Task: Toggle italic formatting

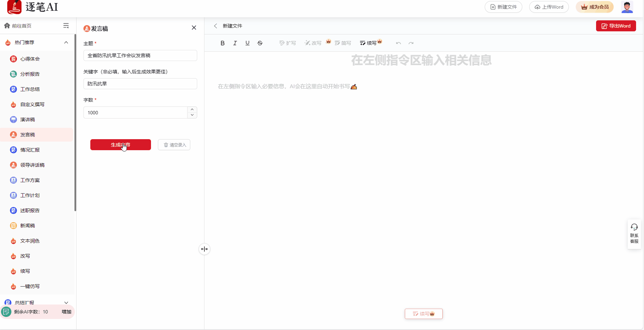Action: (x=235, y=43)
